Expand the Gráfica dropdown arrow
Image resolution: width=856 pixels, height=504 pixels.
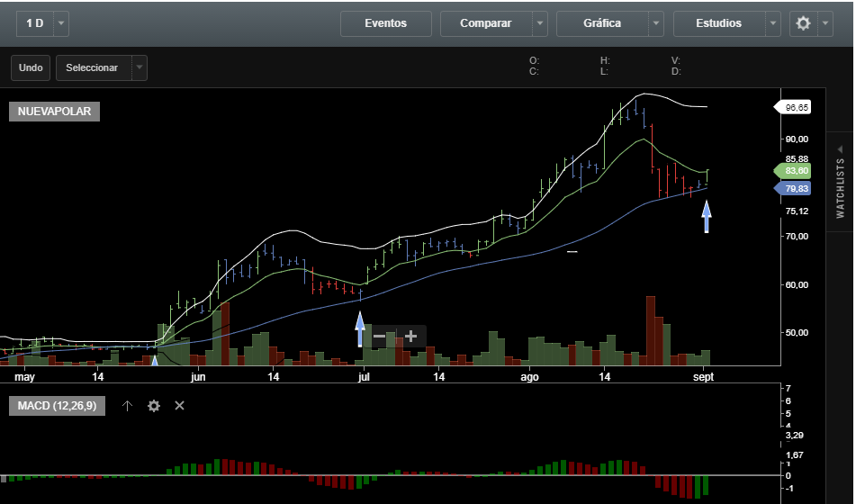656,23
